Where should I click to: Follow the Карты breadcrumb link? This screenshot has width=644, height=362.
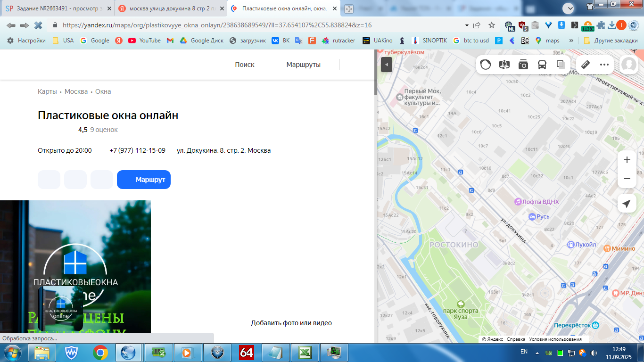[47, 91]
